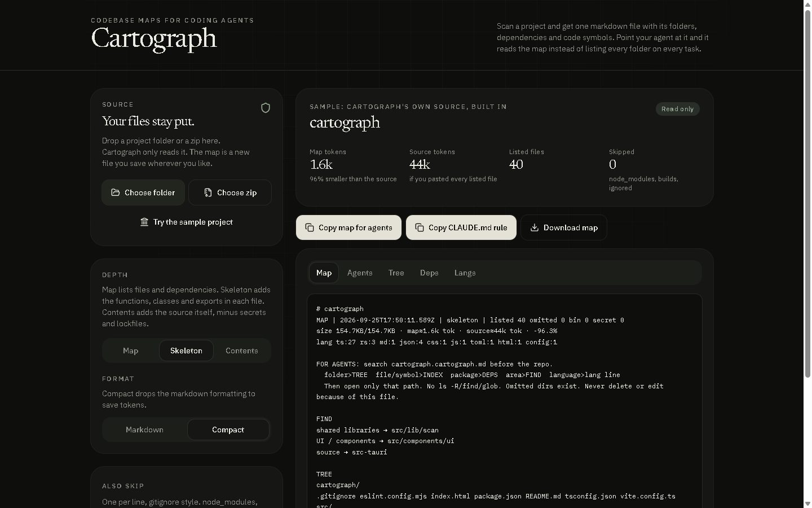
Task: Click the Cartograph title heading
Action: tap(154, 38)
